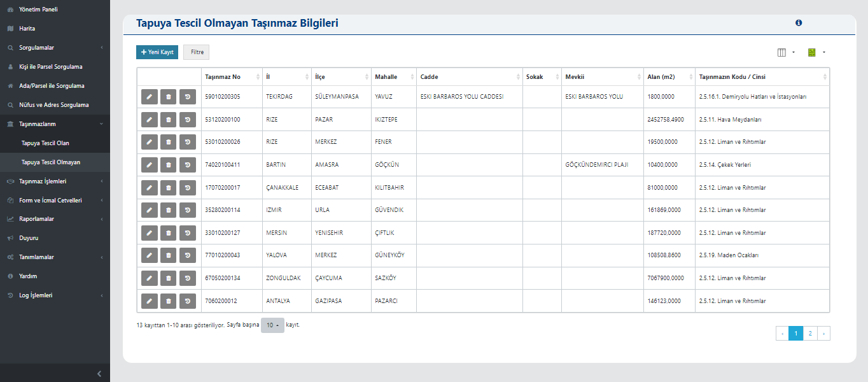Open Tapuya Tescil Olan submenu item
The width and height of the screenshot is (868, 382).
click(45, 143)
